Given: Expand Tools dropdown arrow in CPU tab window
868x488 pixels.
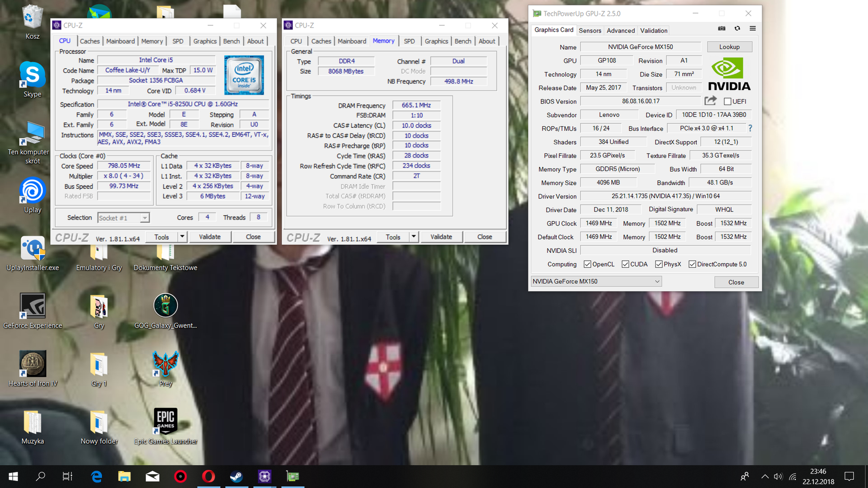Looking at the screenshot, I should (182, 236).
